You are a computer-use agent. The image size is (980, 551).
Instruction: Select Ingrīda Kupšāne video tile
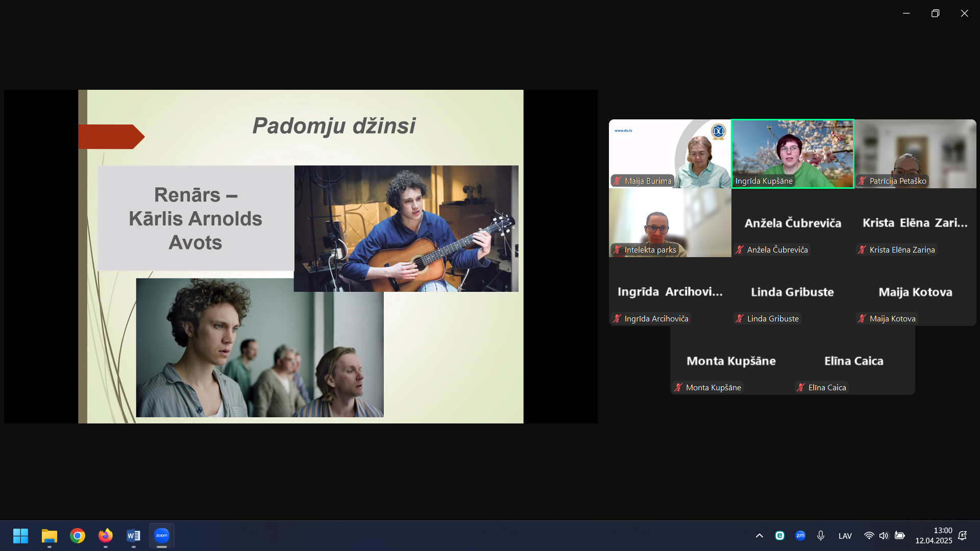click(792, 153)
